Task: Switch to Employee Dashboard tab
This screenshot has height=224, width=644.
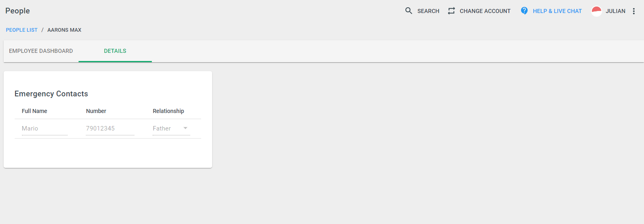Action: coord(41,51)
